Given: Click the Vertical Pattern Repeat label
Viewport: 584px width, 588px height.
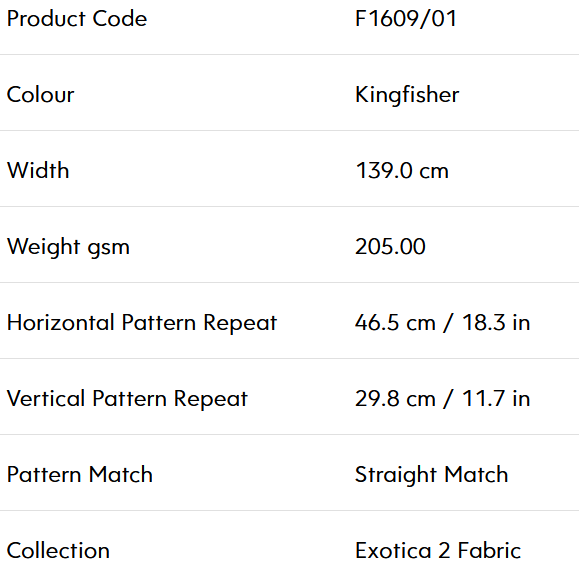Looking at the screenshot, I should coord(127,399).
